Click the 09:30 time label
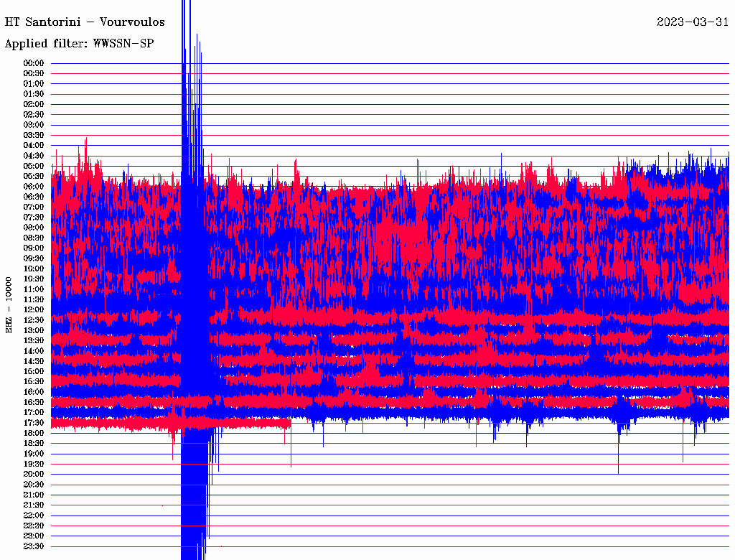735x560 pixels. point(34,258)
